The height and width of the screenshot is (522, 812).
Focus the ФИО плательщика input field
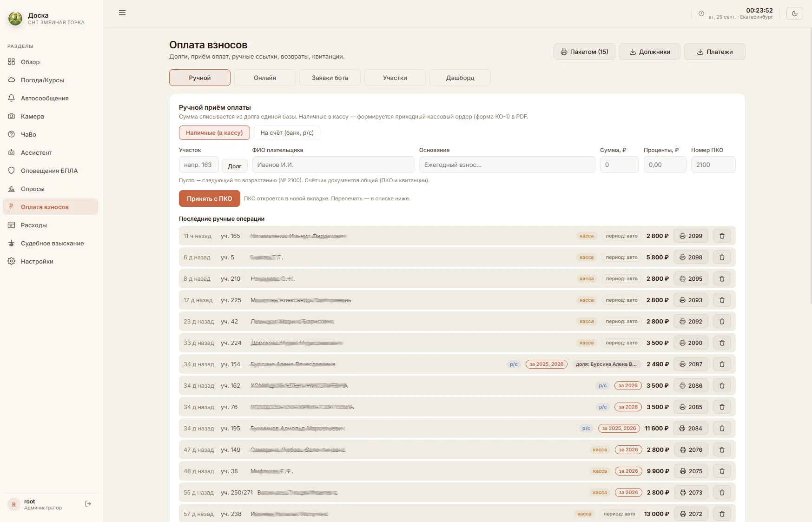pos(333,165)
